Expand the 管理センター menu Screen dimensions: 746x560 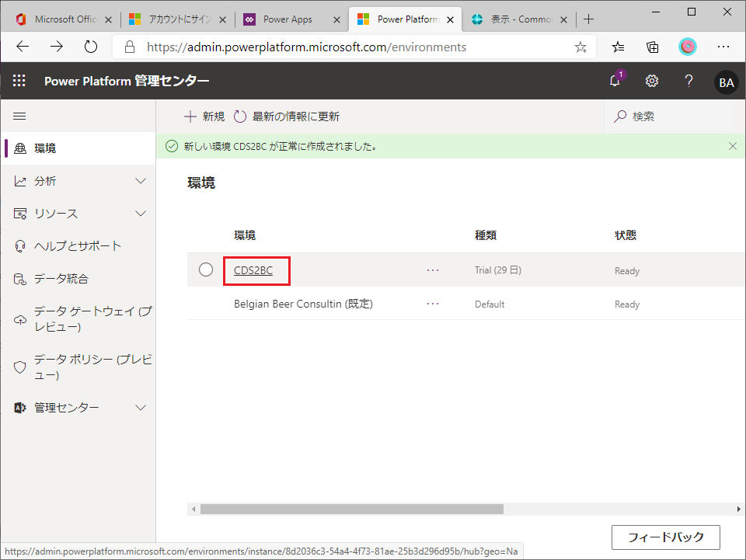tap(141, 408)
